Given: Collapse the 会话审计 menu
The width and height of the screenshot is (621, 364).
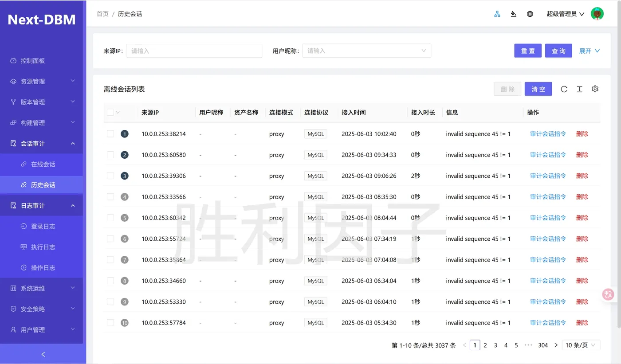Looking at the screenshot, I should pos(41,144).
